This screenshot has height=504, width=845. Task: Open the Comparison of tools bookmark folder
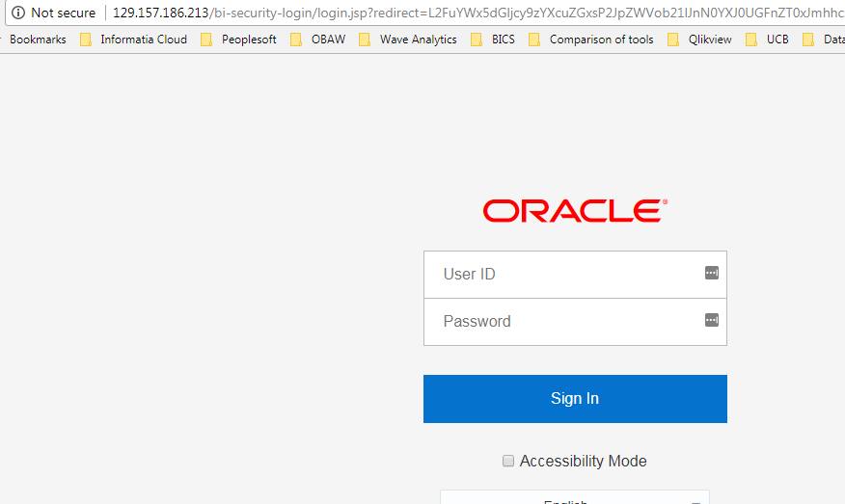click(590, 40)
